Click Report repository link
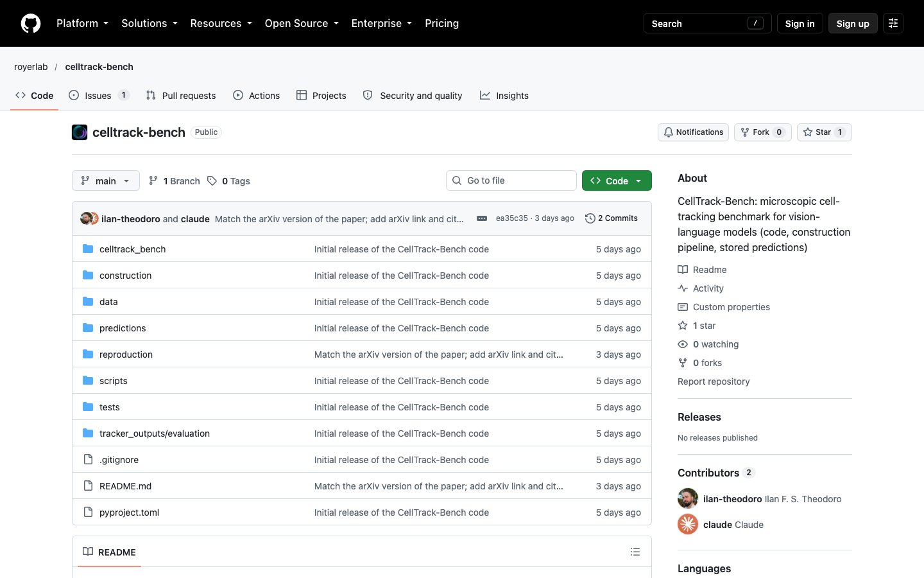 click(714, 381)
